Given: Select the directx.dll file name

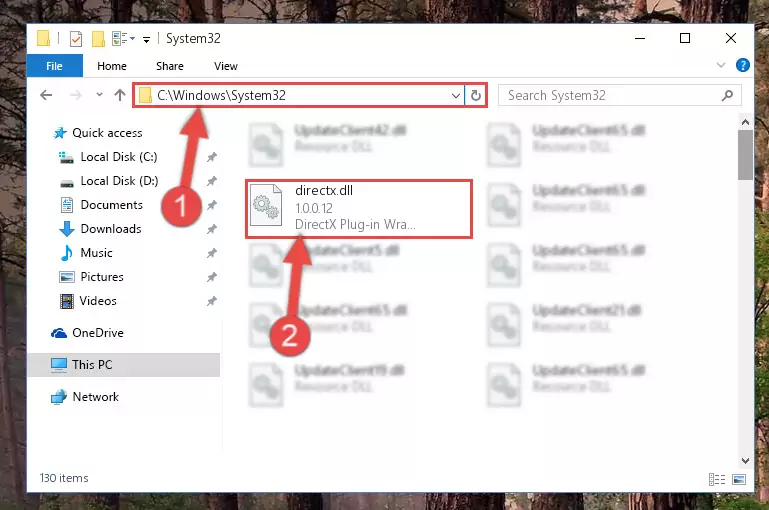Looking at the screenshot, I should pos(324,191).
